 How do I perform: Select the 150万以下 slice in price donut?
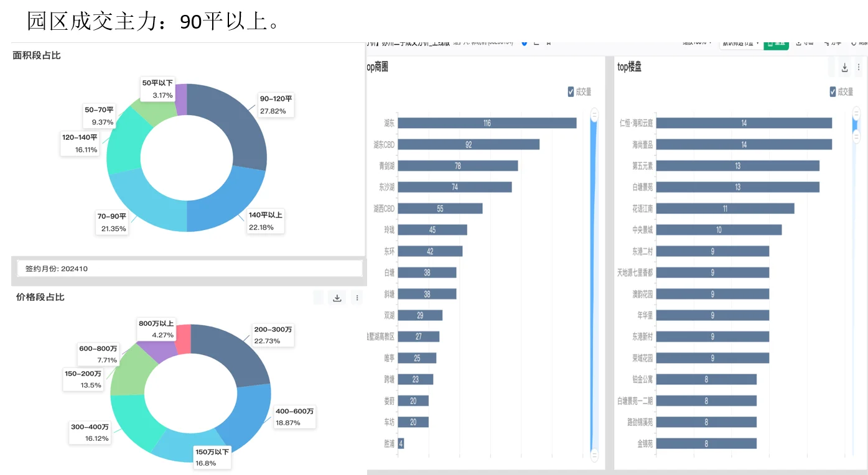(187, 446)
